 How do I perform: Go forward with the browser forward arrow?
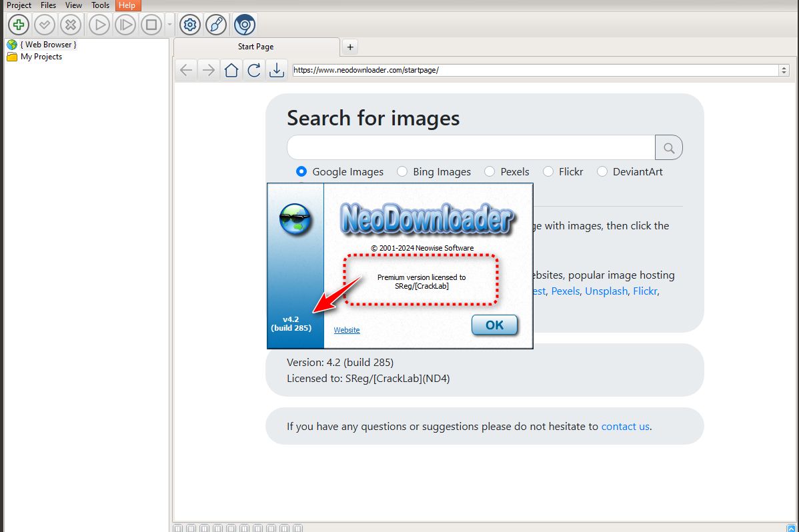(x=208, y=70)
